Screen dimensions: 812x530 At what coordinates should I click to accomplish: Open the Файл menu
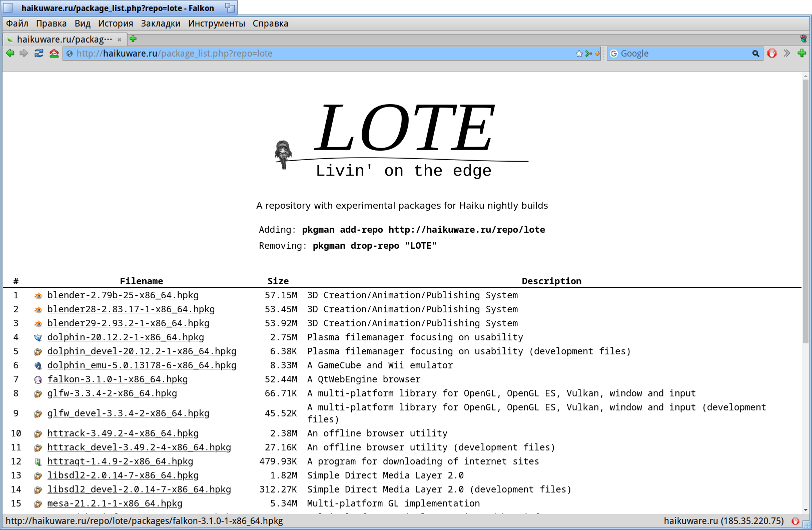point(17,24)
